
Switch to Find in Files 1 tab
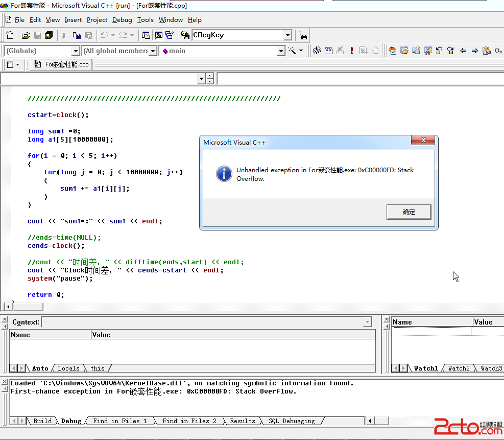pos(120,421)
